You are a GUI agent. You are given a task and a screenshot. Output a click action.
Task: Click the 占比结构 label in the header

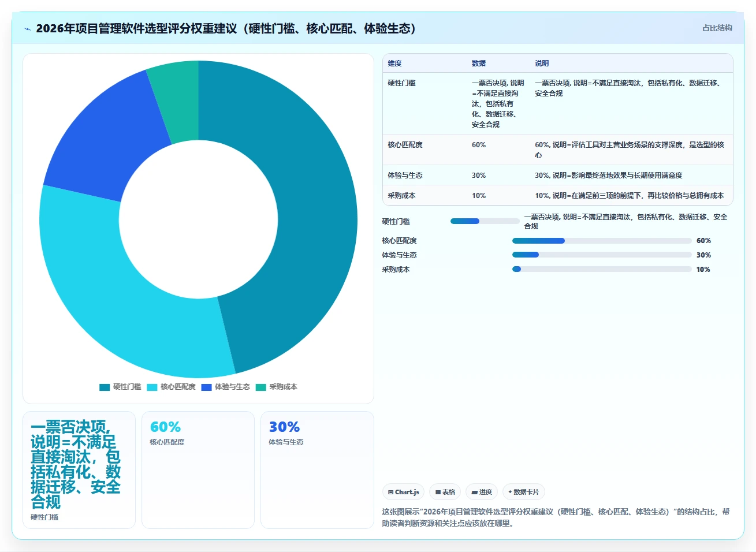click(x=717, y=28)
